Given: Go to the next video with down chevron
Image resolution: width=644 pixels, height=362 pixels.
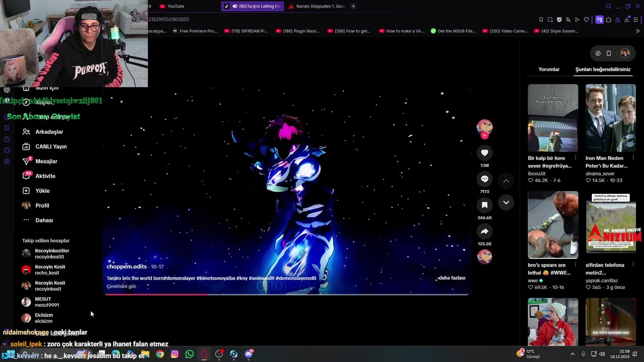Looking at the screenshot, I should 506,203.
